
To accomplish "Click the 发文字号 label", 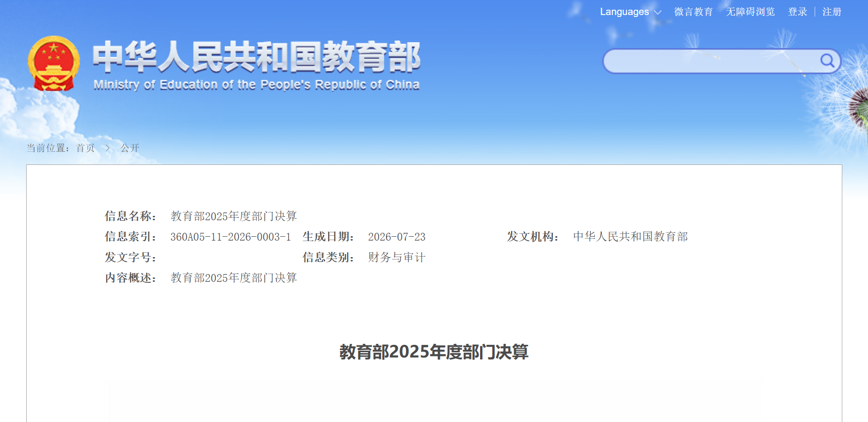I will (x=130, y=257).
